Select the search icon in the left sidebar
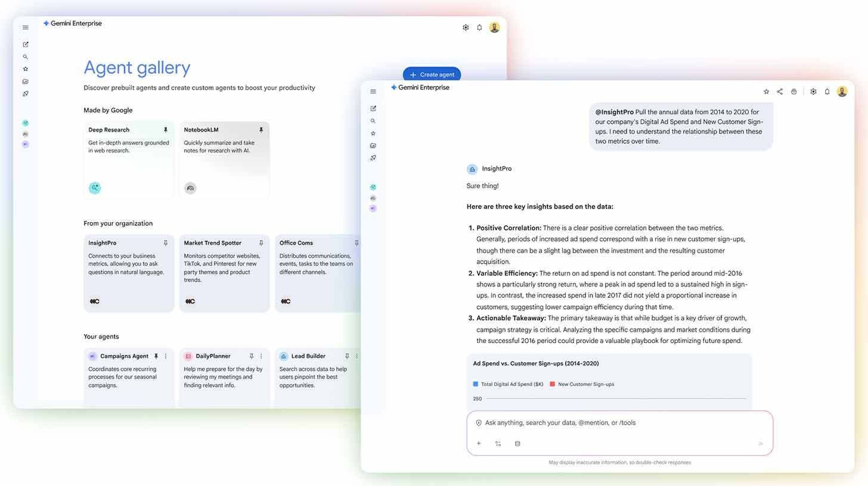Screen dimensions: 868x486 click(373, 120)
